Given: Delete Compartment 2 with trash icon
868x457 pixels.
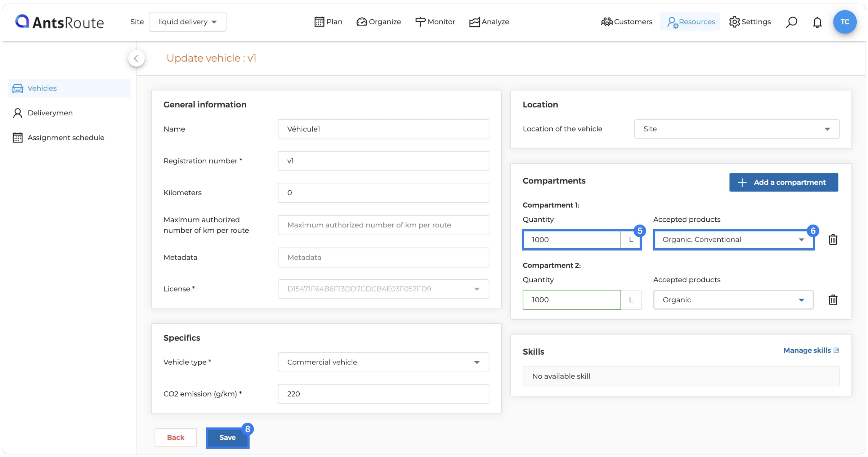Looking at the screenshot, I should tap(833, 300).
